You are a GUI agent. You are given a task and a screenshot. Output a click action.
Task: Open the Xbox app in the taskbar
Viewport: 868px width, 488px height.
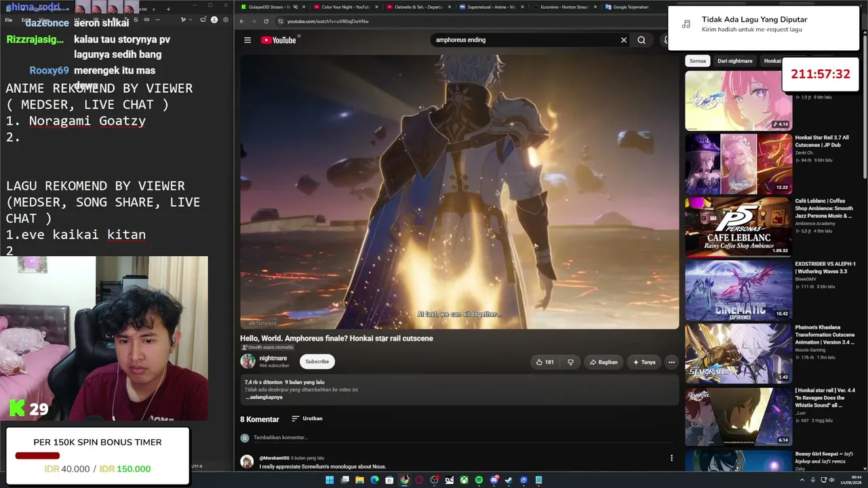[464, 480]
